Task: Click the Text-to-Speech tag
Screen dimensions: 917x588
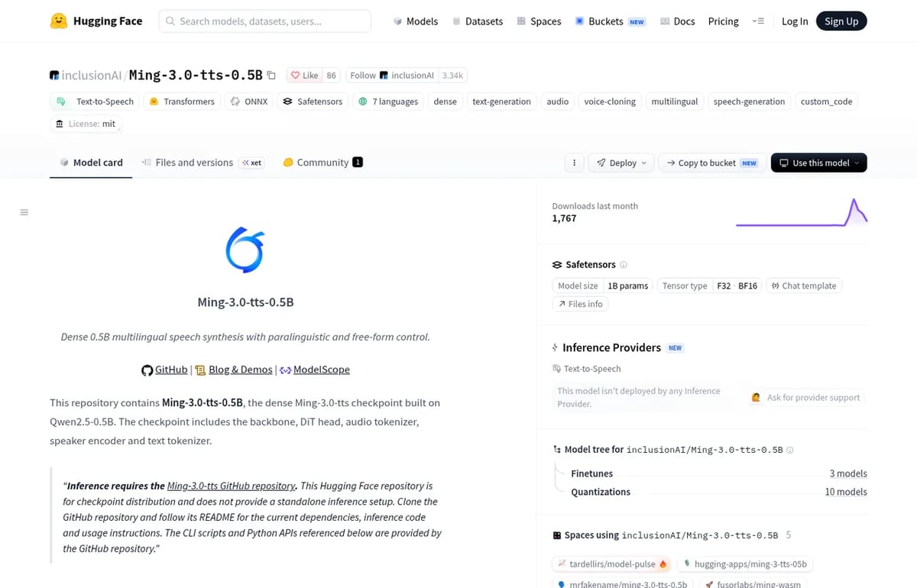Action: 96,102
